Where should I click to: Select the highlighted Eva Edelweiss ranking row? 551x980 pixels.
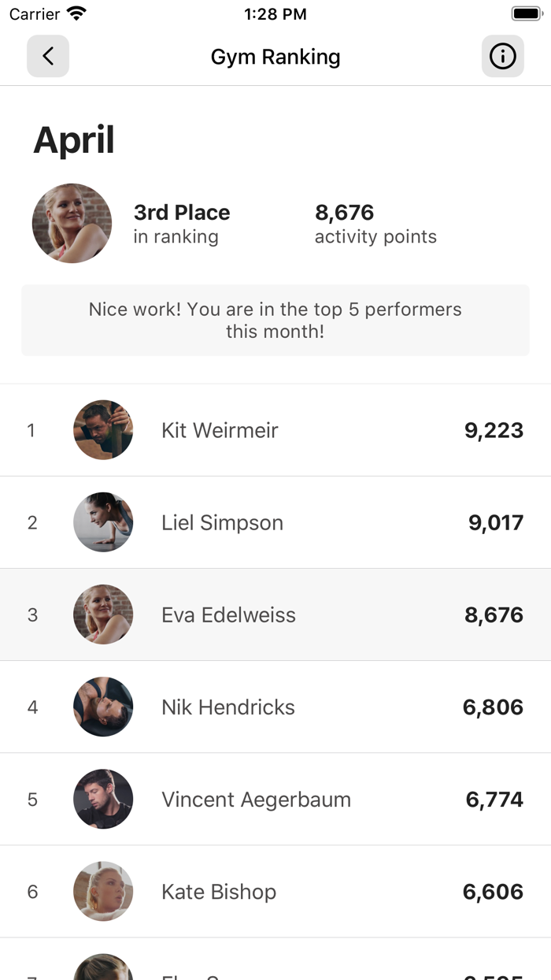[275, 614]
